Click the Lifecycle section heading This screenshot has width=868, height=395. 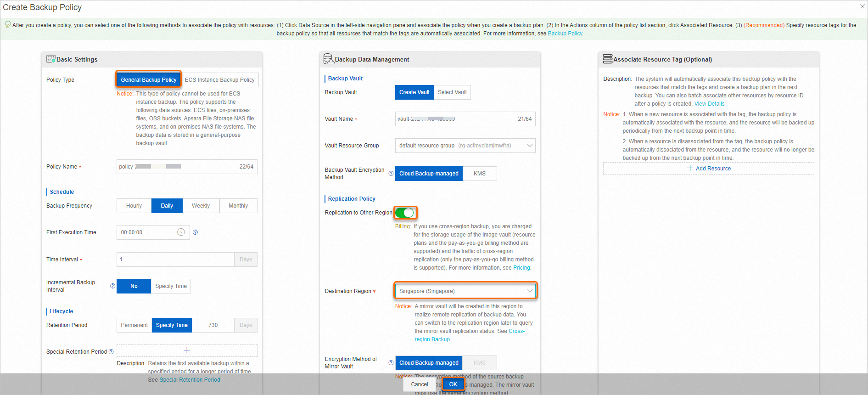tap(62, 311)
